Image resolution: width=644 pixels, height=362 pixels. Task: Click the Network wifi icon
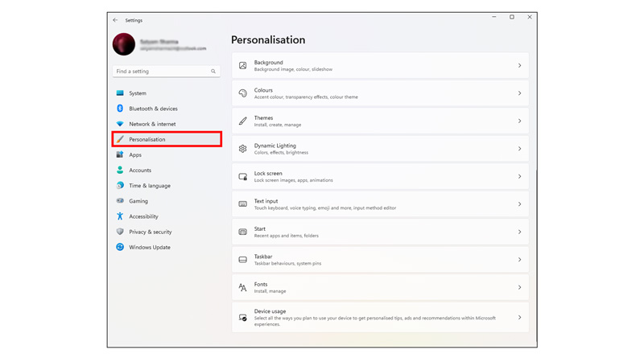click(x=120, y=124)
